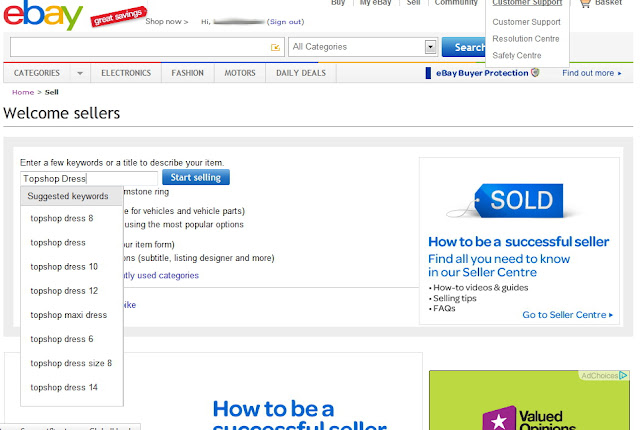Viewport: 640px width, 430px height.
Task: Click the blue Search button
Action: (x=464, y=47)
